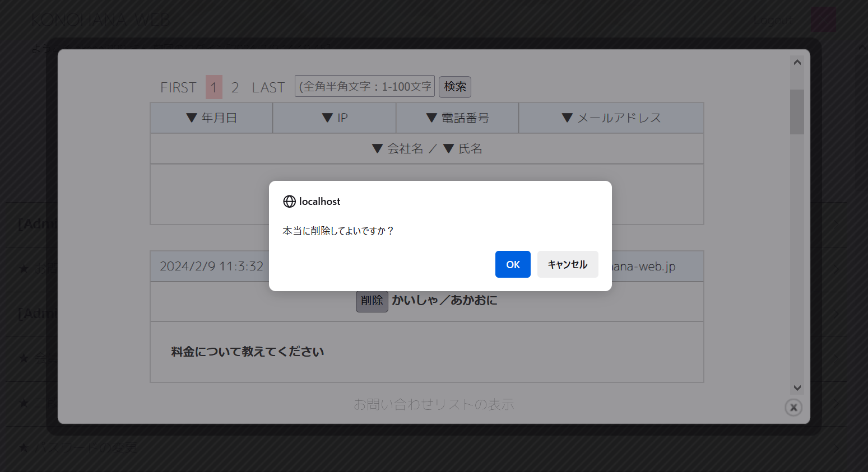
Task: Focus the search text field
Action: [x=364, y=86]
